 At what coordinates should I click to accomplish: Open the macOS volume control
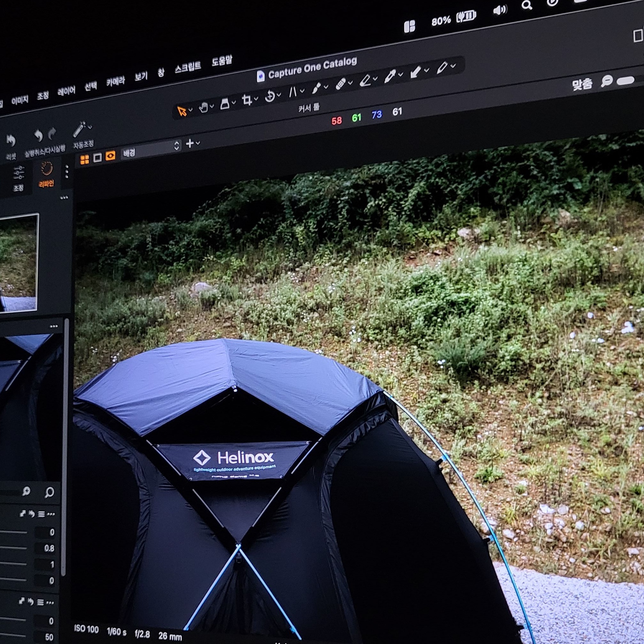coord(500,10)
